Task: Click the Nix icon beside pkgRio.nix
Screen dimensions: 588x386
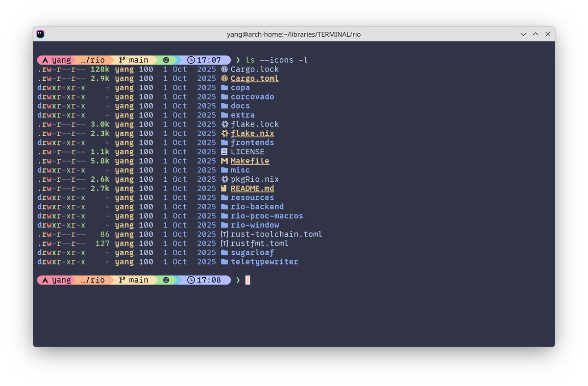Action: click(224, 179)
